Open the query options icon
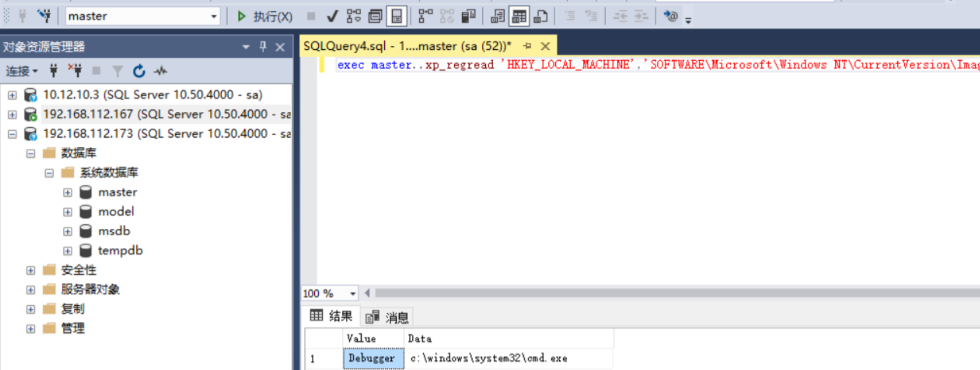The image size is (980, 370). click(375, 17)
